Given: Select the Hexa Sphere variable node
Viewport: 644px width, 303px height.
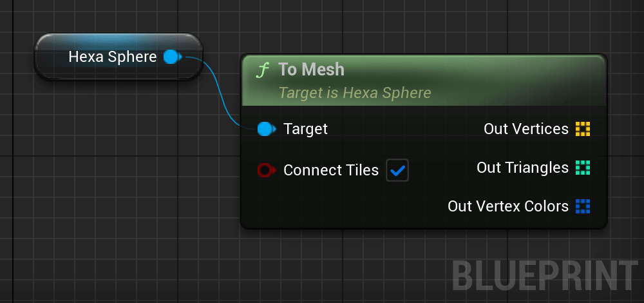Looking at the screenshot, I should coord(118,57).
